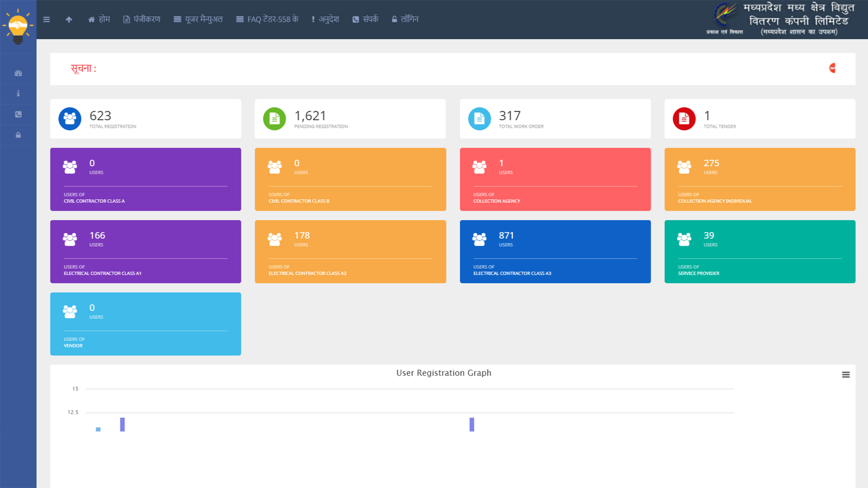868x488 pixels.
Task: Open the पंजीकरण menu item
Action: click(142, 19)
